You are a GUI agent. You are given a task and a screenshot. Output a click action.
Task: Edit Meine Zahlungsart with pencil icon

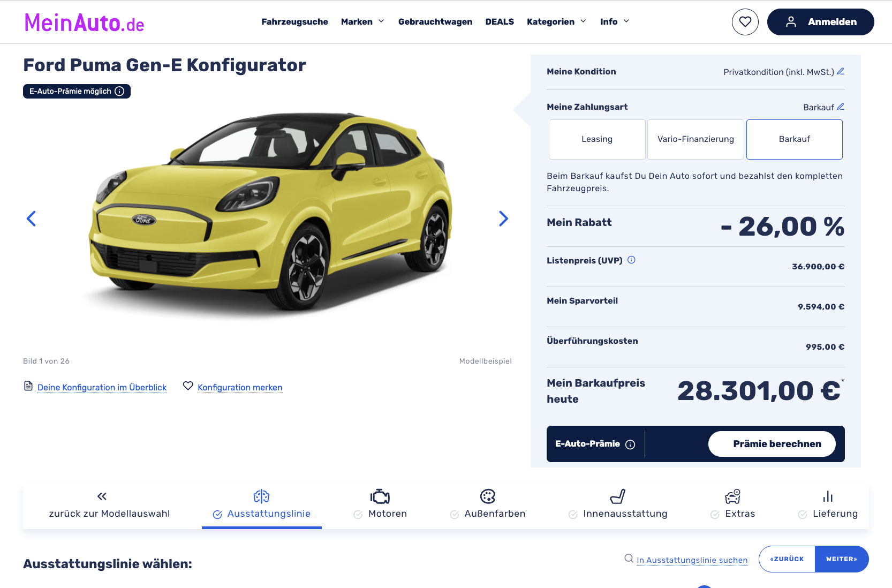click(841, 107)
